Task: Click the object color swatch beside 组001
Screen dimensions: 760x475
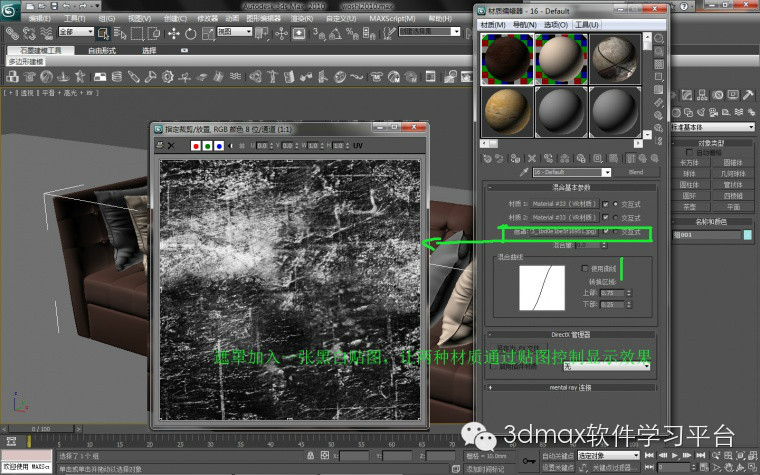Action: [748, 235]
